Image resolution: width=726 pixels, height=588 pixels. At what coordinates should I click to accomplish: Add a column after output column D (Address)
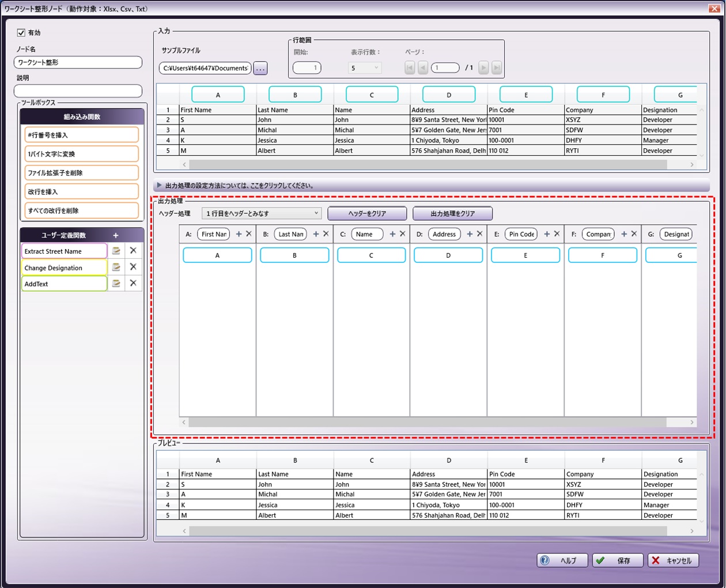[470, 234]
